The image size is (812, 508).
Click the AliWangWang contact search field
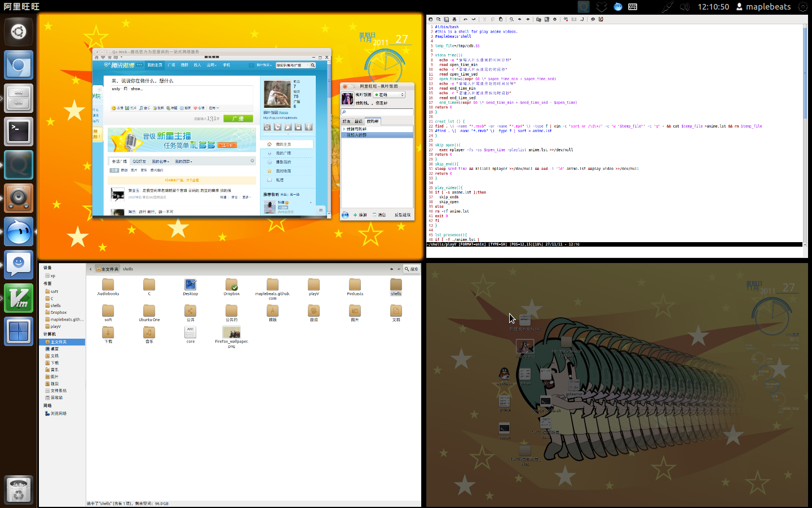click(x=377, y=112)
